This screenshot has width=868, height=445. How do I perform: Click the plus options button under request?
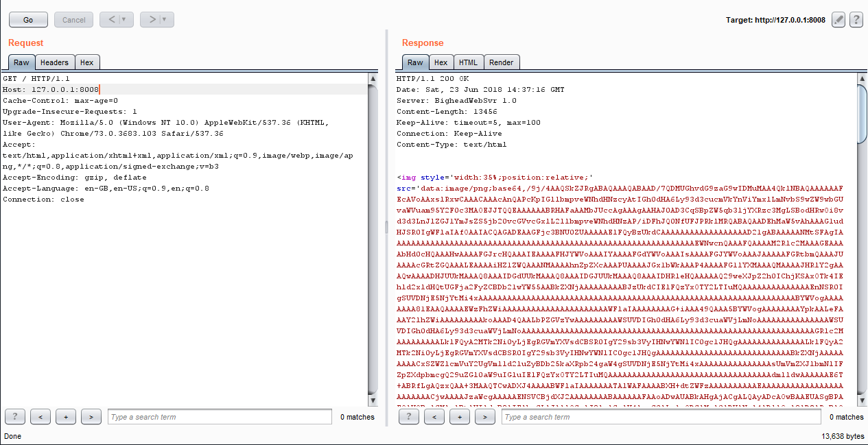pos(66,417)
